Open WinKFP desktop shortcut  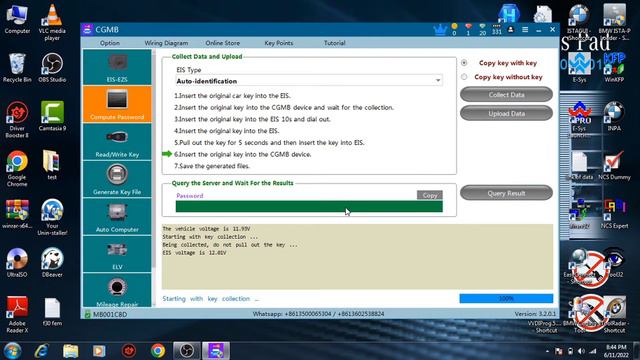[x=614, y=68]
